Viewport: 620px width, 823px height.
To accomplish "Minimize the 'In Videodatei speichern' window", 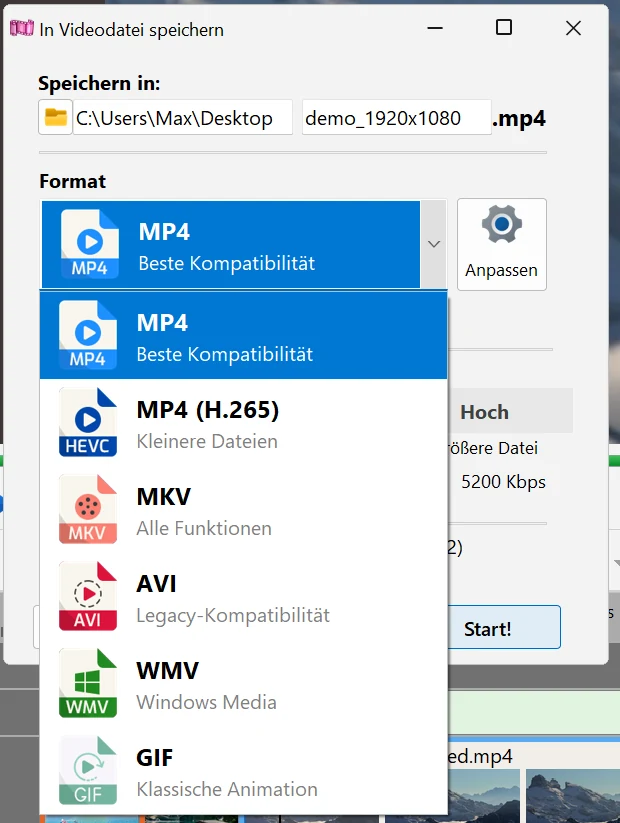I will [435, 28].
